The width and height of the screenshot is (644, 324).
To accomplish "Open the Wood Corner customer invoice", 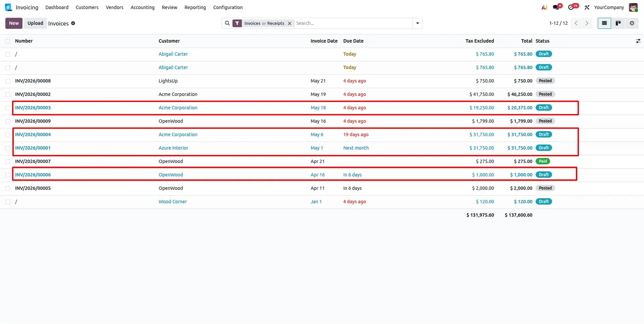I will (172, 202).
